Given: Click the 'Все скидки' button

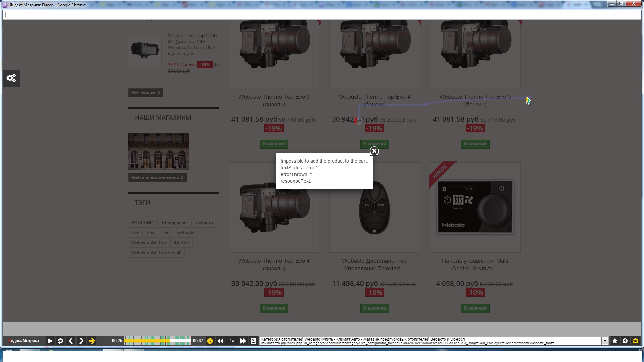Looking at the screenshot, I should pos(146,93).
